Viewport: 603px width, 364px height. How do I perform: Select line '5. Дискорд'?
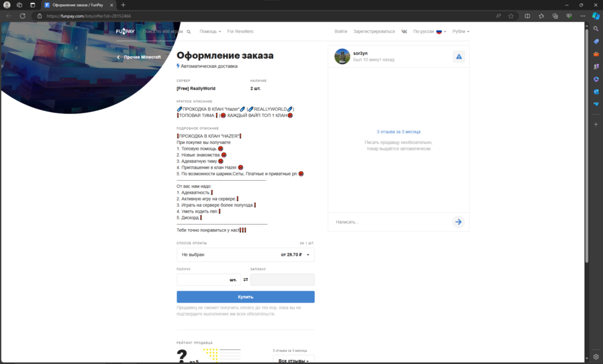tap(188, 218)
